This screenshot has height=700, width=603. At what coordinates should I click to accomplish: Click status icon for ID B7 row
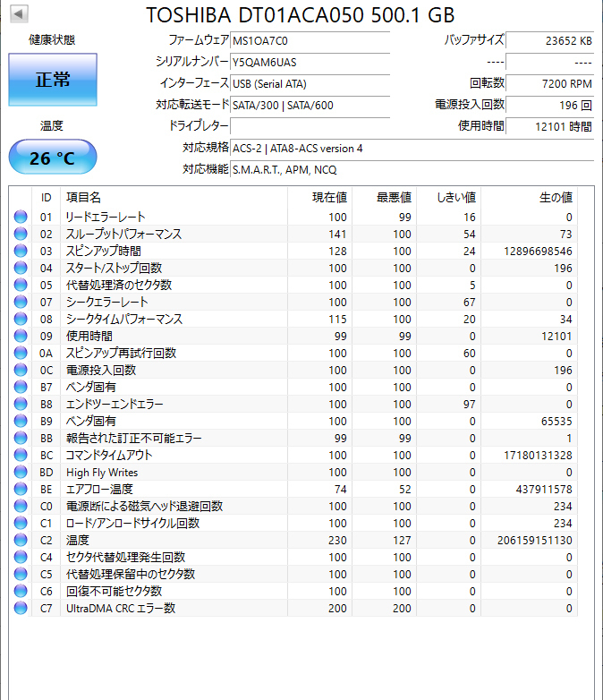(21, 387)
